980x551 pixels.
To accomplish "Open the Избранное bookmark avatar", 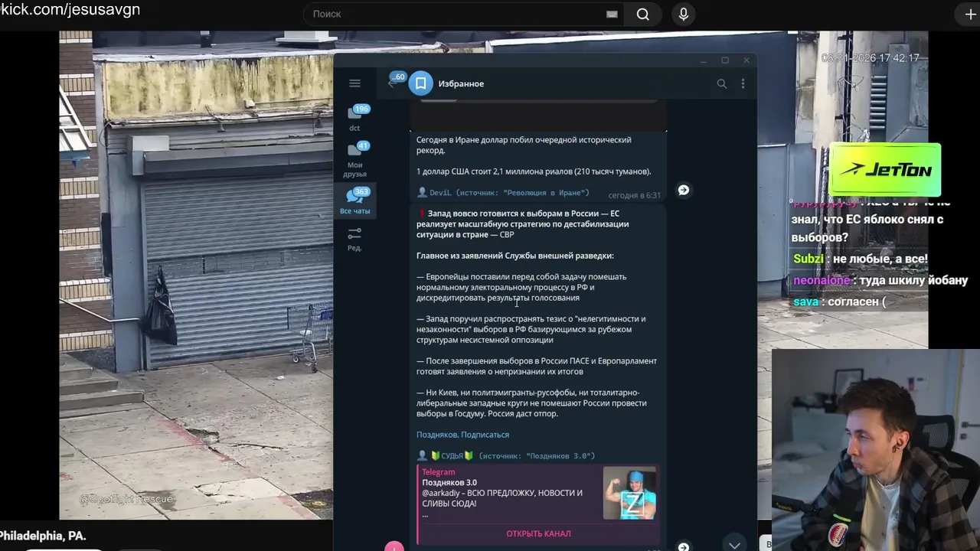I will pos(421,83).
